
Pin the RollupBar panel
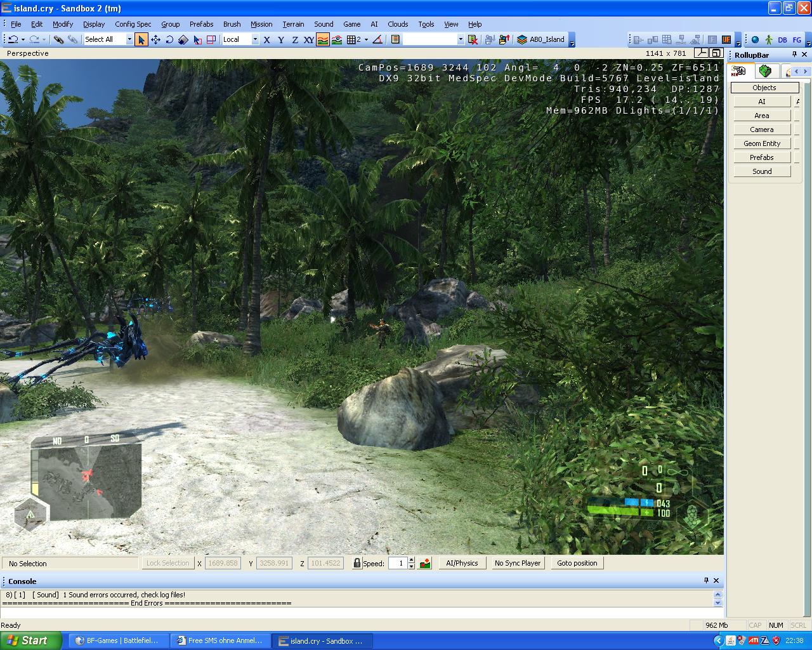pyautogui.click(x=794, y=55)
